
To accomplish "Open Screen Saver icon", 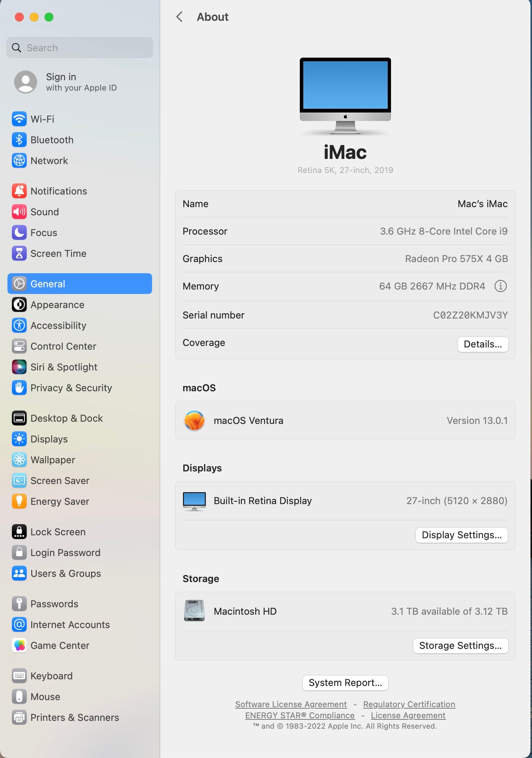I will click(x=19, y=481).
